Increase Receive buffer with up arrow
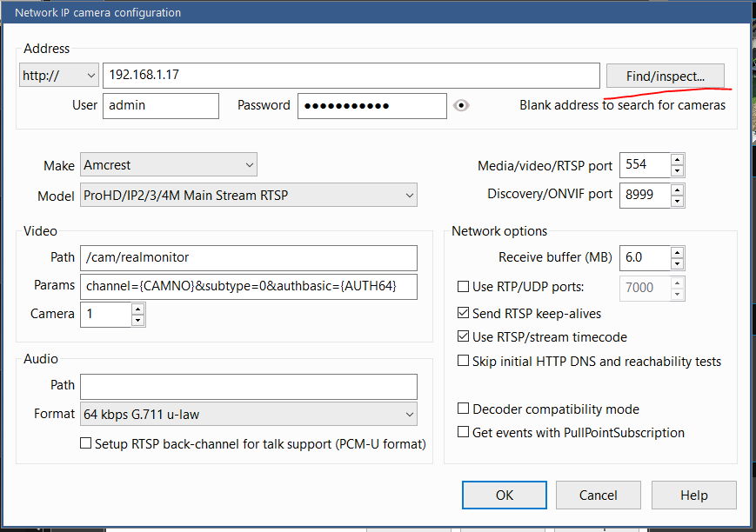The width and height of the screenshot is (756, 532). point(678,252)
